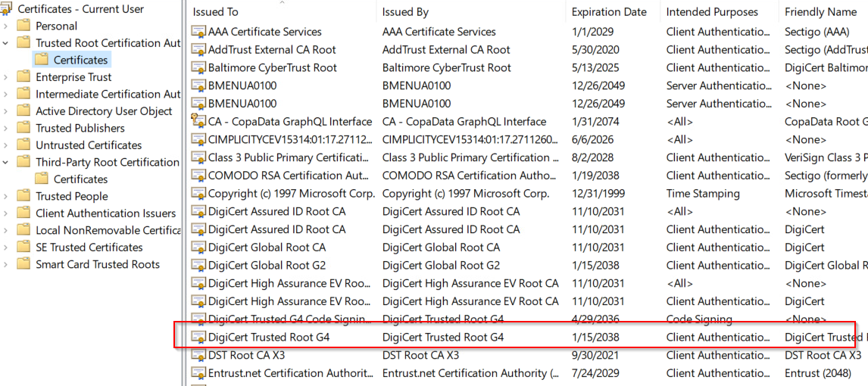Click the expiration date 9/30/2021
The width and height of the screenshot is (868, 386).
tap(596, 355)
